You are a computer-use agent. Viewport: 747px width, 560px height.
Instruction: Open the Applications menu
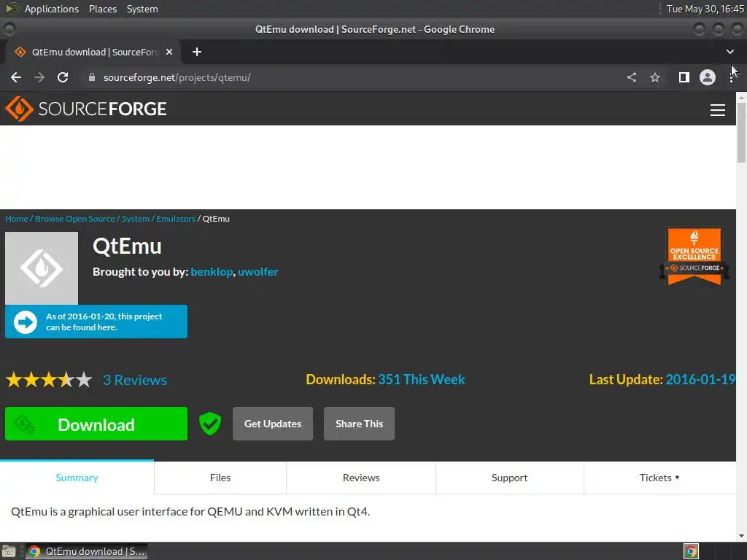(x=52, y=9)
